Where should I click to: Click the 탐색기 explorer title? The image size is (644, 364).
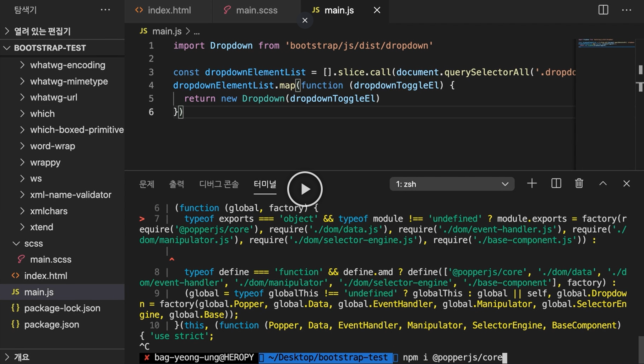(x=25, y=10)
